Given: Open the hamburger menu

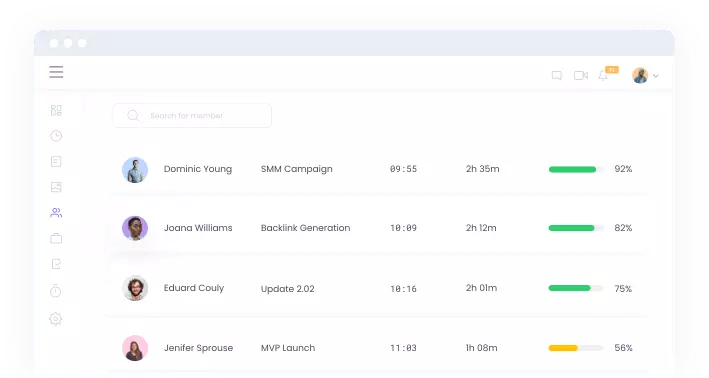Looking at the screenshot, I should click(56, 72).
